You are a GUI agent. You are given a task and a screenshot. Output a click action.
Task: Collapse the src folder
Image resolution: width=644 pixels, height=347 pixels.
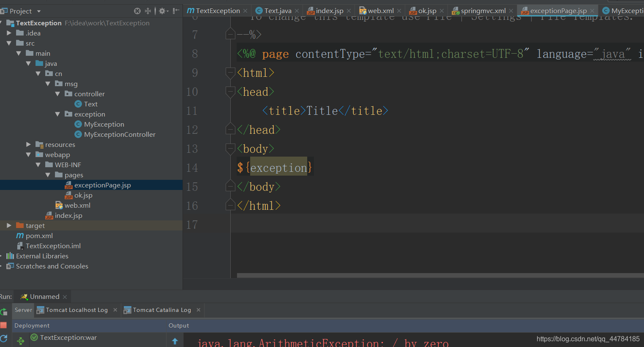9,43
